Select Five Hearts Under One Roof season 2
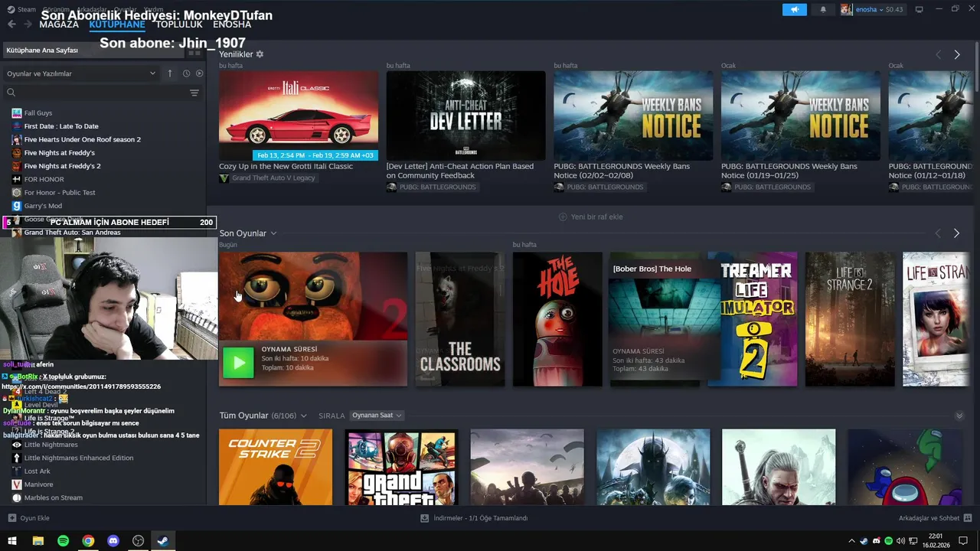 (82, 139)
